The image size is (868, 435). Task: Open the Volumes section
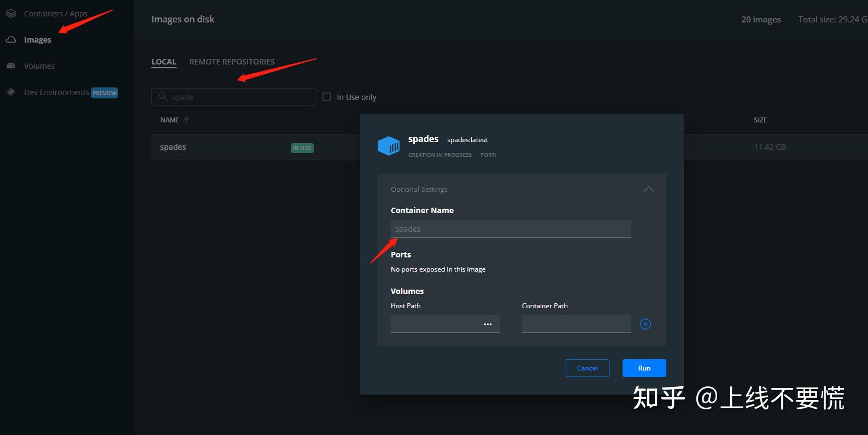[x=39, y=66]
